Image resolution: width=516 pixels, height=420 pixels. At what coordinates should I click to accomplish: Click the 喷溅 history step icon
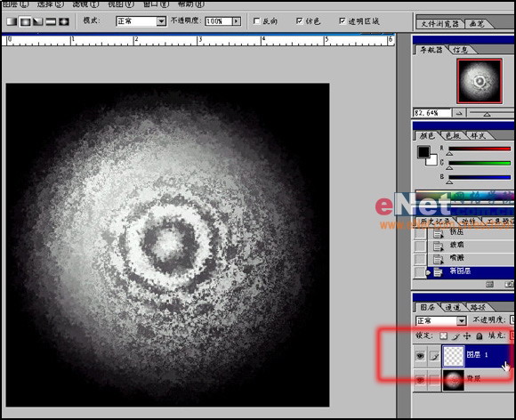438,259
